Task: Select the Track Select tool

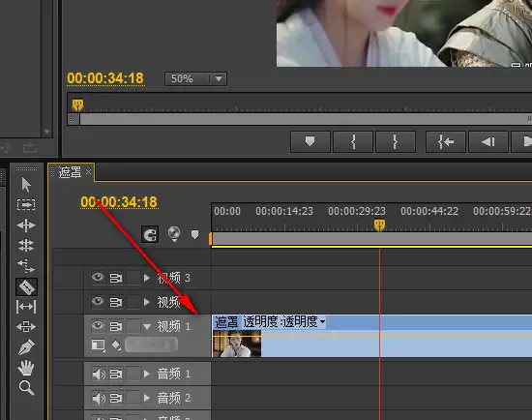Action: [x=26, y=205]
